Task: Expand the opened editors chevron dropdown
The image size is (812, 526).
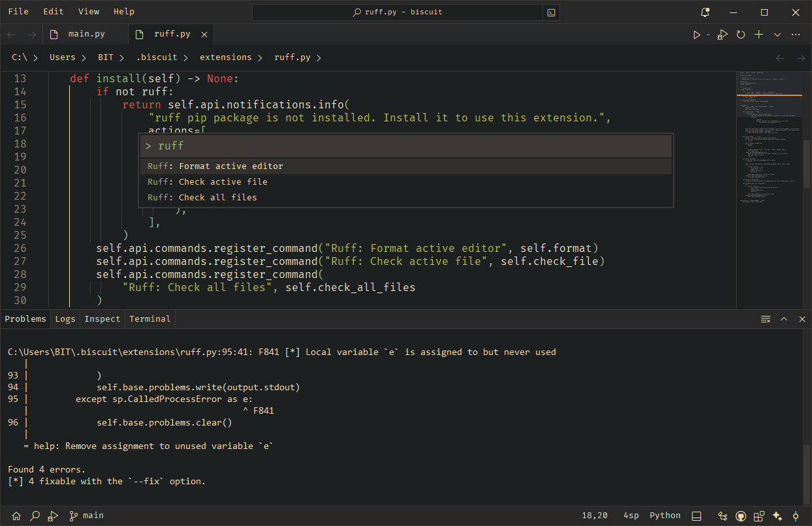Action: [777, 35]
